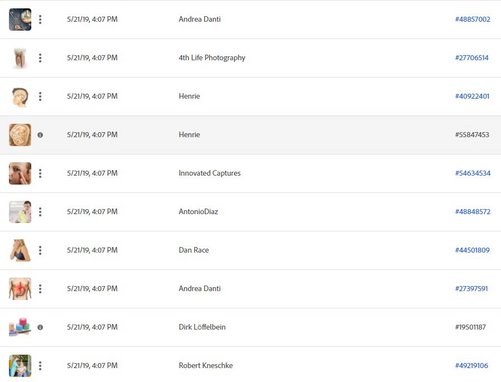Open three-dot menu for Robert Kneschke row

[40, 366]
